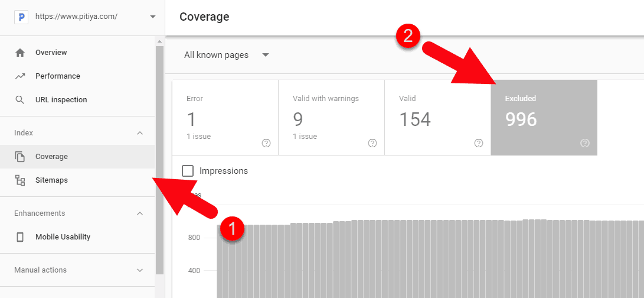Expand the Manual actions section chevron

pos(140,270)
